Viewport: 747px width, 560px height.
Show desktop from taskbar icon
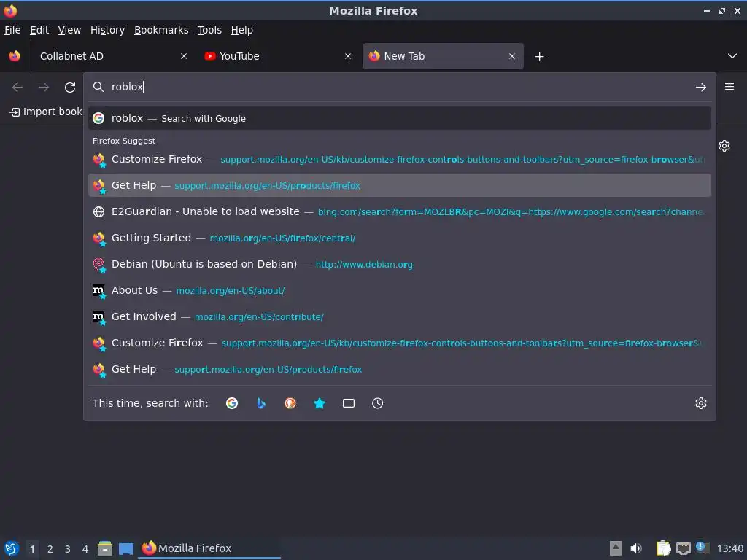click(126, 549)
